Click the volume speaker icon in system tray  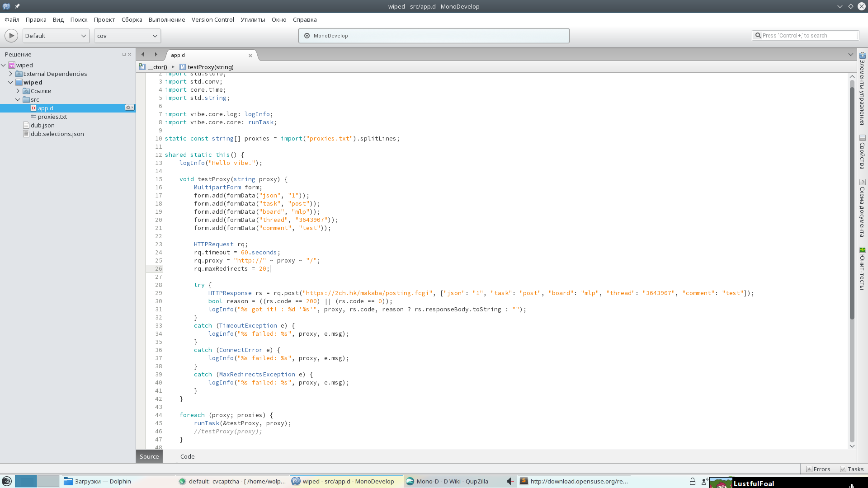pos(510,482)
